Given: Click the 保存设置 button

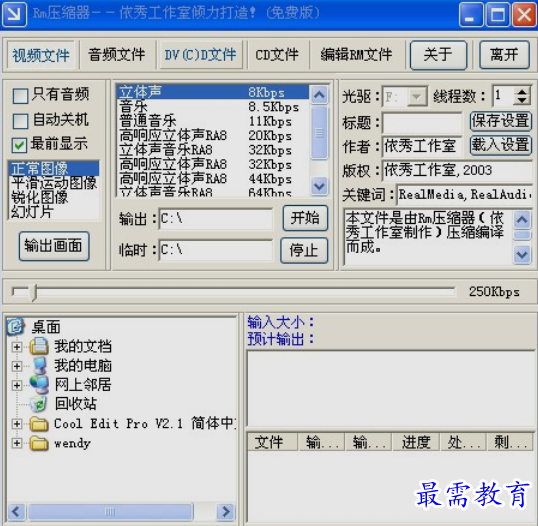Looking at the screenshot, I should pyautogui.click(x=500, y=121).
